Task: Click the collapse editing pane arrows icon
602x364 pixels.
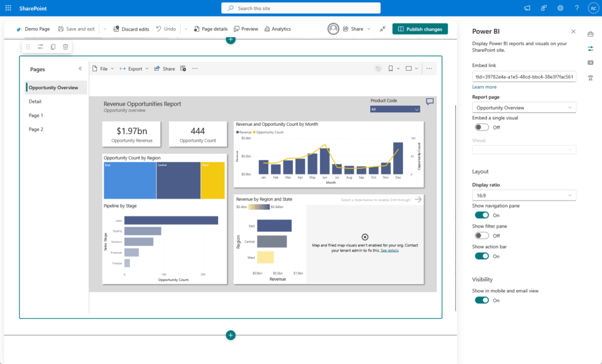Action: coord(382,29)
